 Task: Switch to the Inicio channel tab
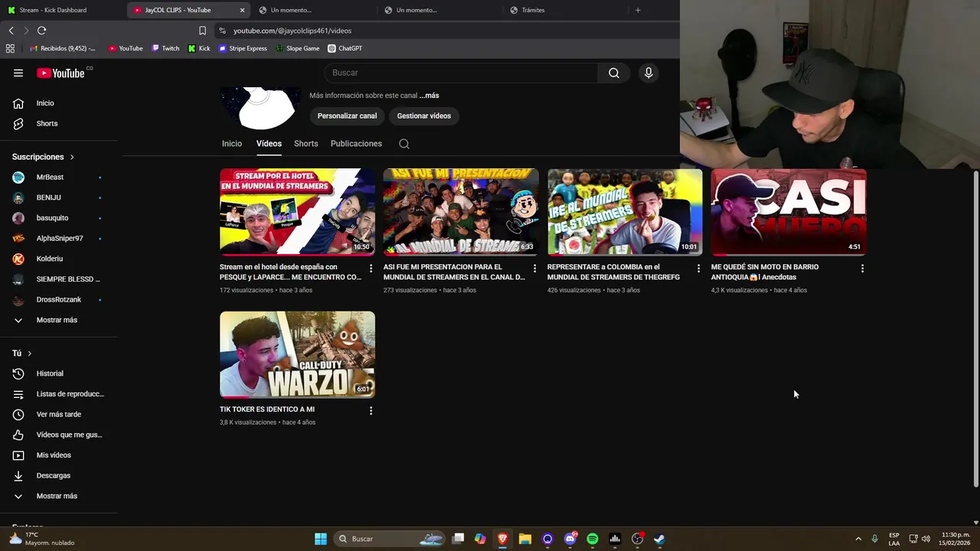click(232, 144)
